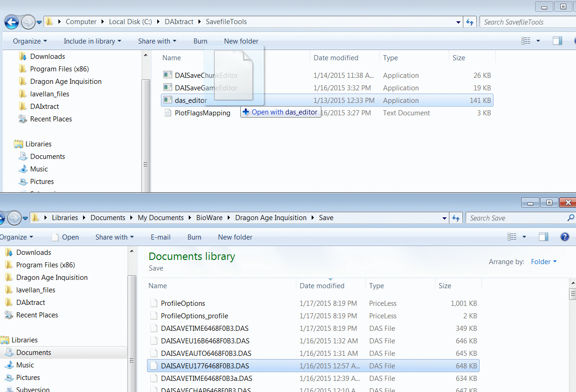576x392 pixels.
Task: Select Dragon Age Inquisition in bottom sidebar
Action: (52, 277)
